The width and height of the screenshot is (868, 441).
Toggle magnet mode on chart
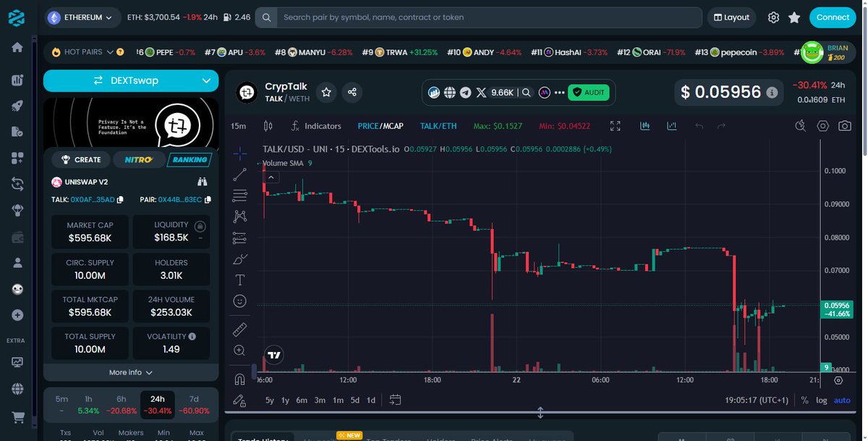click(239, 379)
